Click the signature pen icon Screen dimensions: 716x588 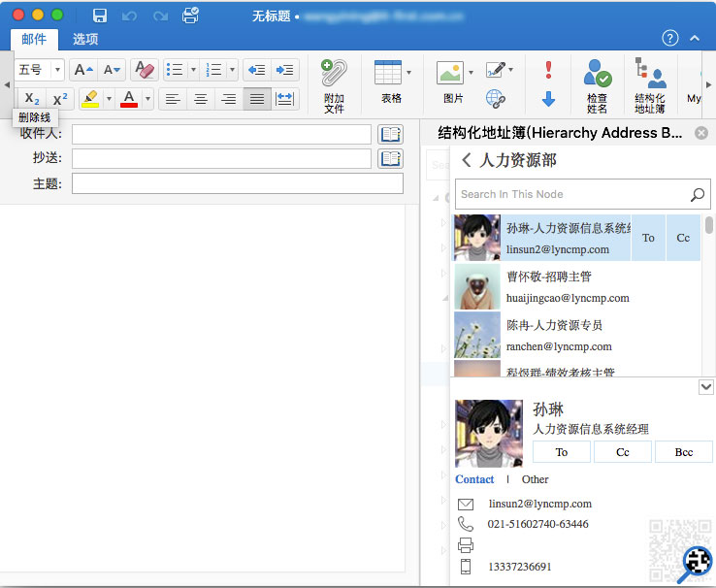(496, 70)
